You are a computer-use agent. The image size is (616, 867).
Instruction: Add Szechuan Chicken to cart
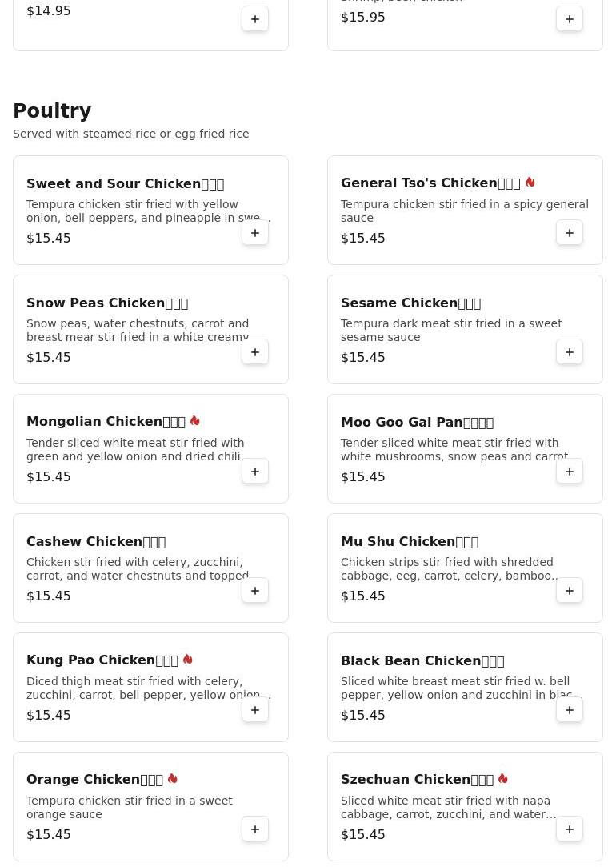tap(570, 829)
